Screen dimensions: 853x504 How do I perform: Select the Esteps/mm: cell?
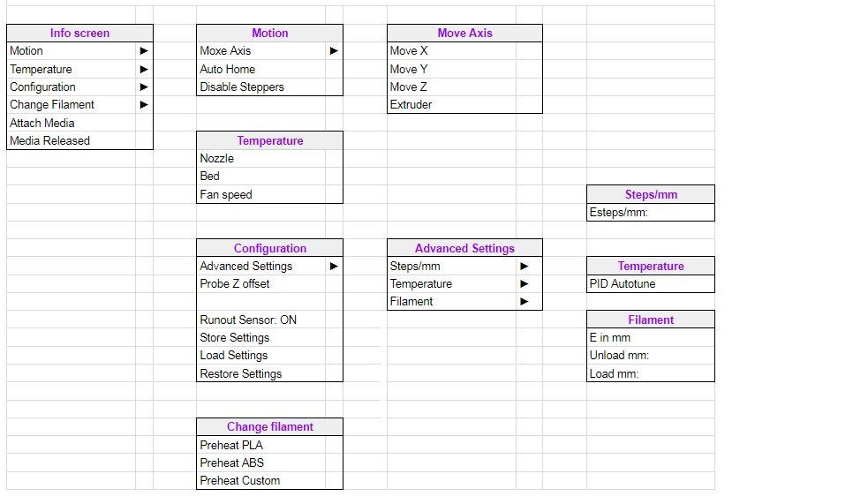651,213
